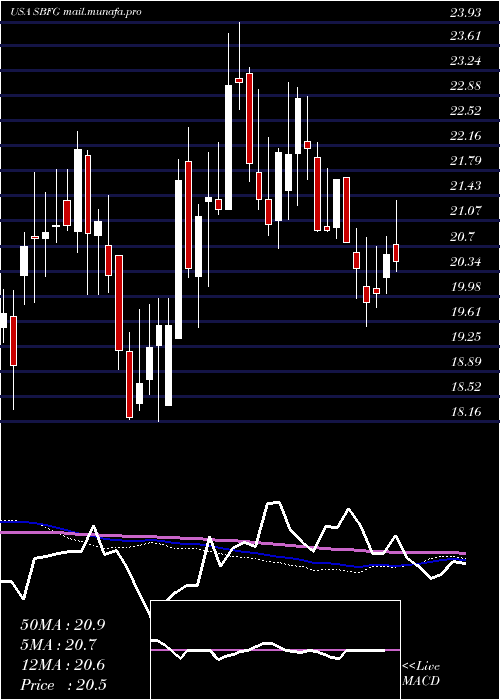Click the 50MA : 20.9 value

coord(63,625)
